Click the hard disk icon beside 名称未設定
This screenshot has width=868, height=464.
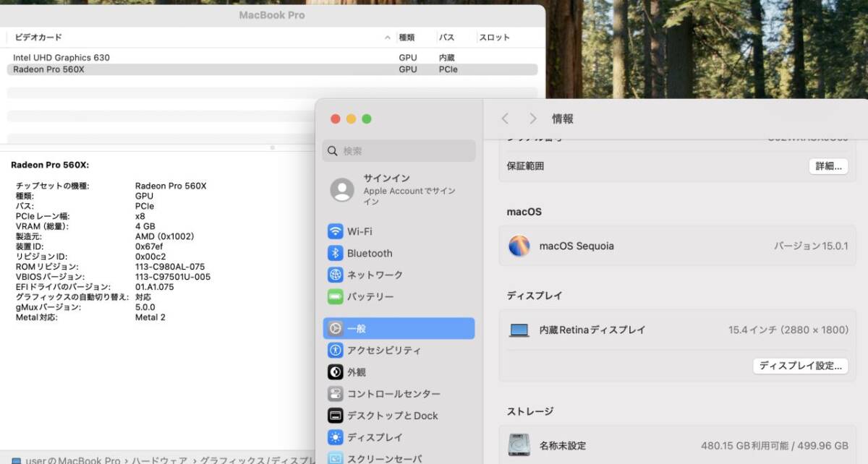[519, 445]
